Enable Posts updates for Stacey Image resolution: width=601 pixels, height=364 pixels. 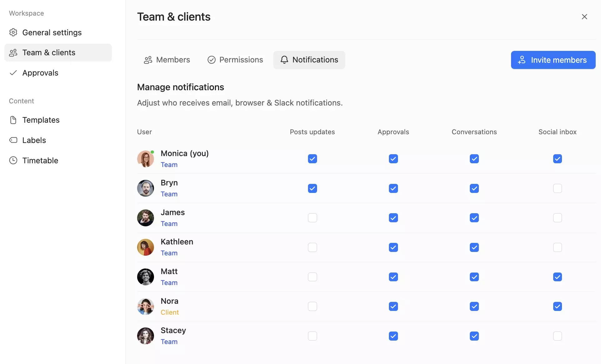click(x=312, y=336)
